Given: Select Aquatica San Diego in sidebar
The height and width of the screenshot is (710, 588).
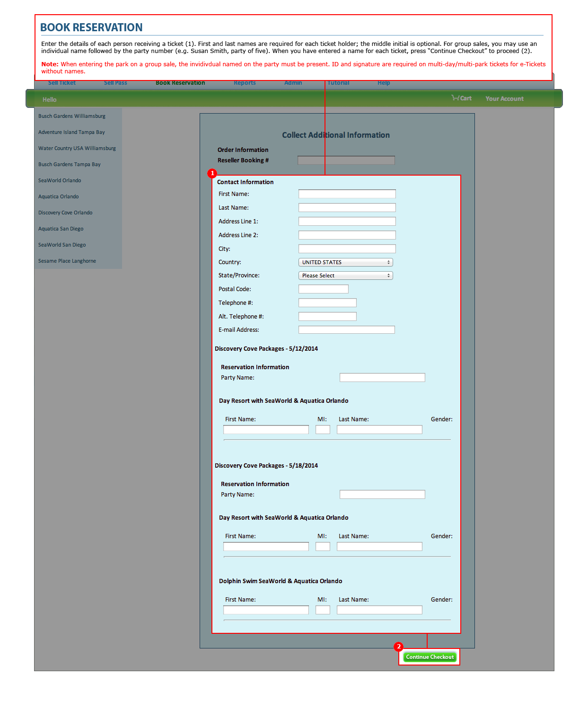Looking at the screenshot, I should [61, 229].
